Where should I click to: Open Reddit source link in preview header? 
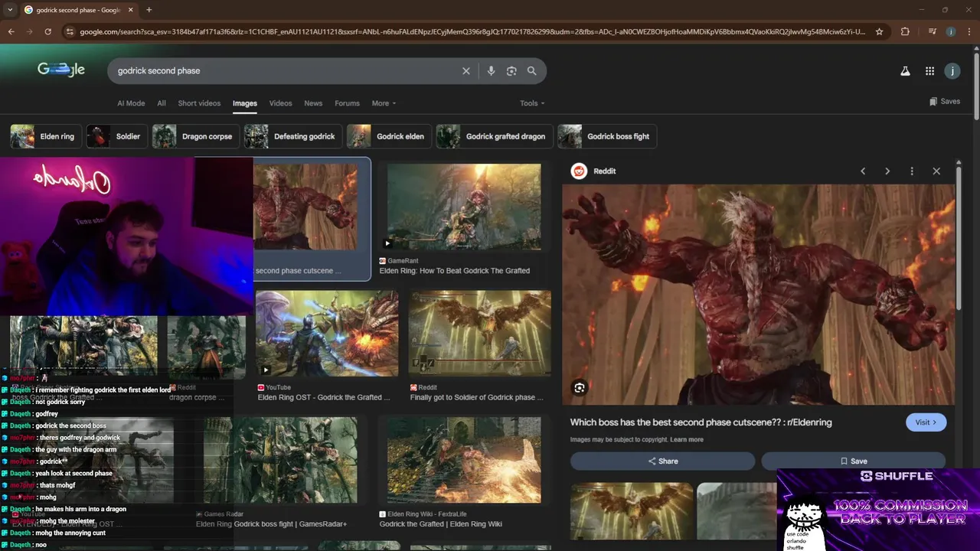click(594, 171)
